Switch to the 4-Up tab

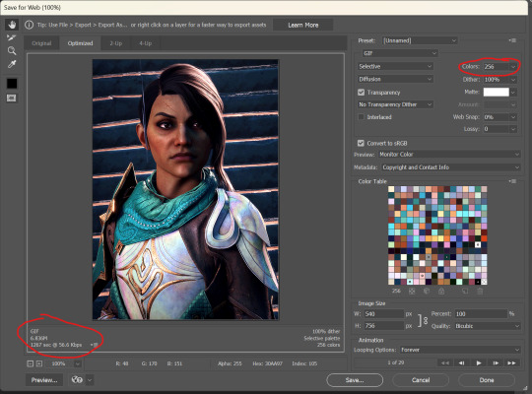[145, 43]
